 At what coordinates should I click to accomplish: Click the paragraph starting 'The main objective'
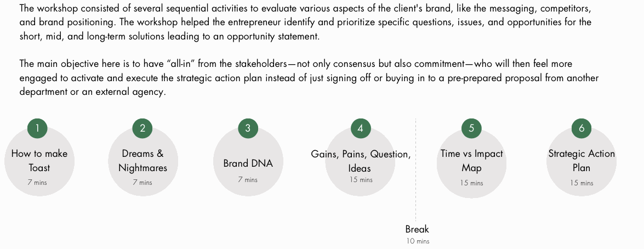pyautogui.click(x=309, y=78)
